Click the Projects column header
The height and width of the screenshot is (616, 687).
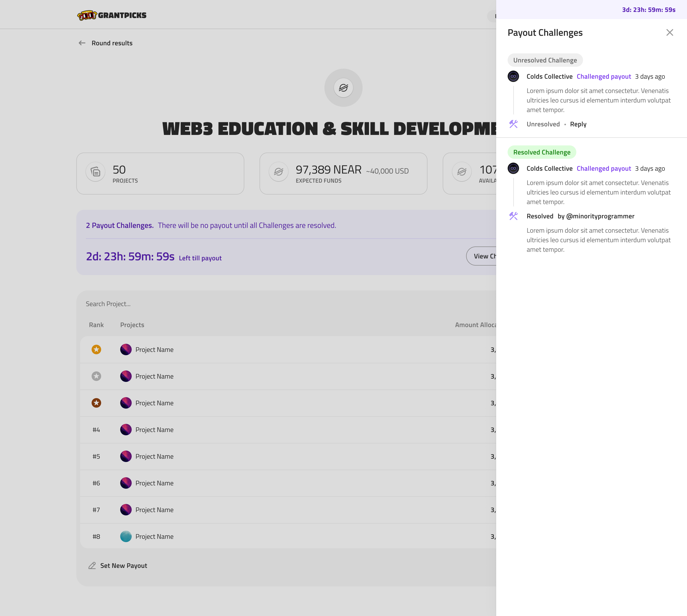point(132,325)
